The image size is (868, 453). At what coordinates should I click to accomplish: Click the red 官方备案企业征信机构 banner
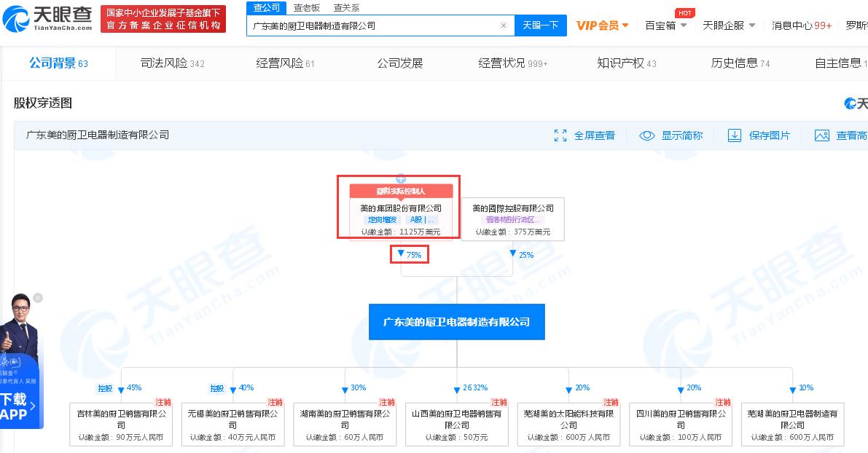[163, 19]
